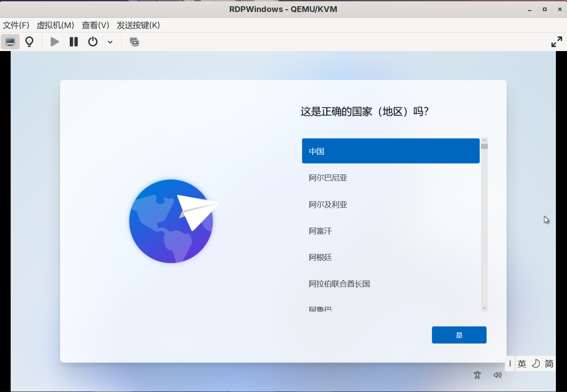Select 阿尔巴尼亚 from the country list
Image resolution: width=567 pixels, height=392 pixels.
coord(328,178)
